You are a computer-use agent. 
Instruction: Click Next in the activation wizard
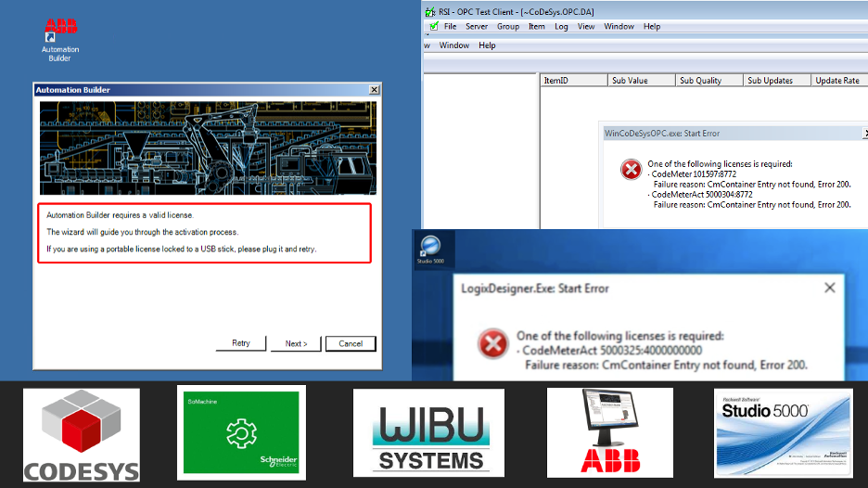(296, 343)
